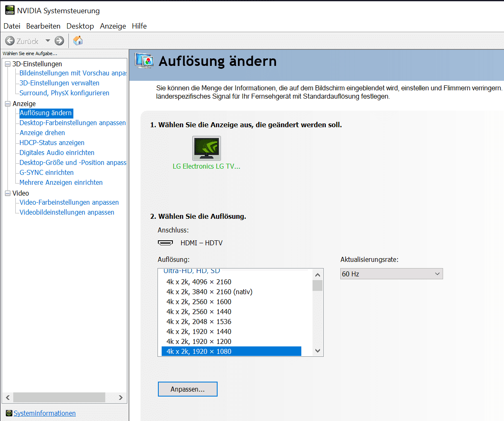
Task: Open Mehrere Anzeigen einrichten
Action: click(61, 182)
